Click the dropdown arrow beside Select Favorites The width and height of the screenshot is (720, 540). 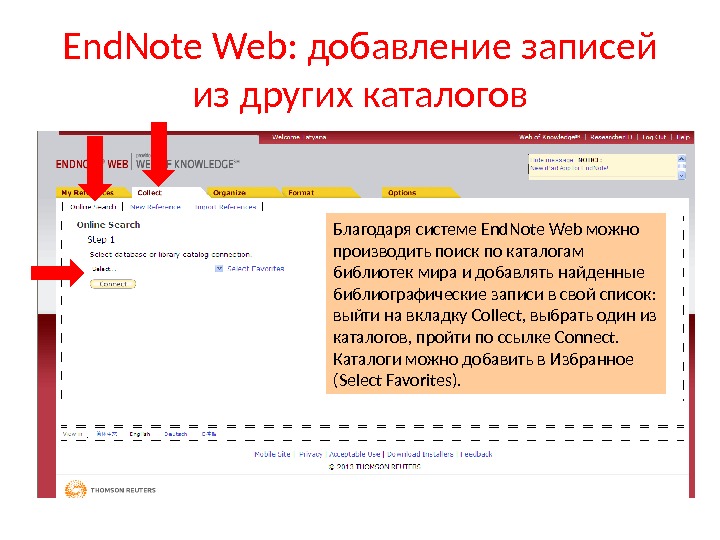(219, 269)
